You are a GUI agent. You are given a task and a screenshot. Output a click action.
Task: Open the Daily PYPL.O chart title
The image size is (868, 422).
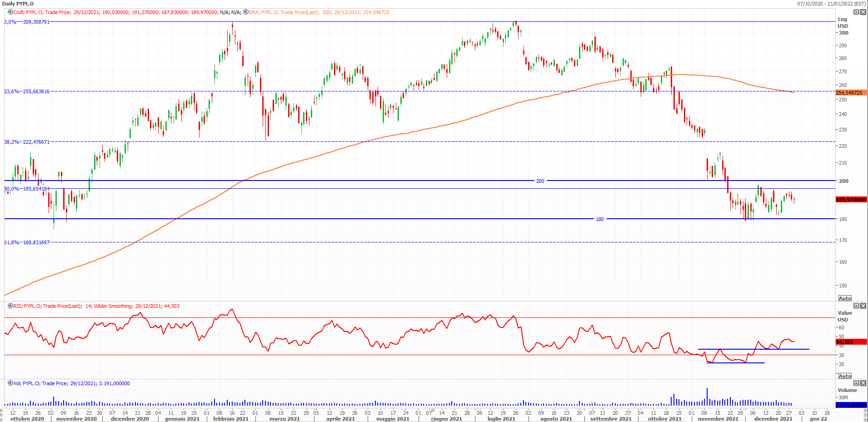(x=18, y=4)
